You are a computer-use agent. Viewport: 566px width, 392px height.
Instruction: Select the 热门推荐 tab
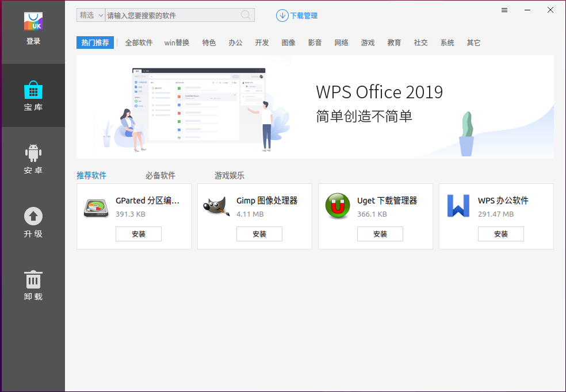[x=95, y=43]
